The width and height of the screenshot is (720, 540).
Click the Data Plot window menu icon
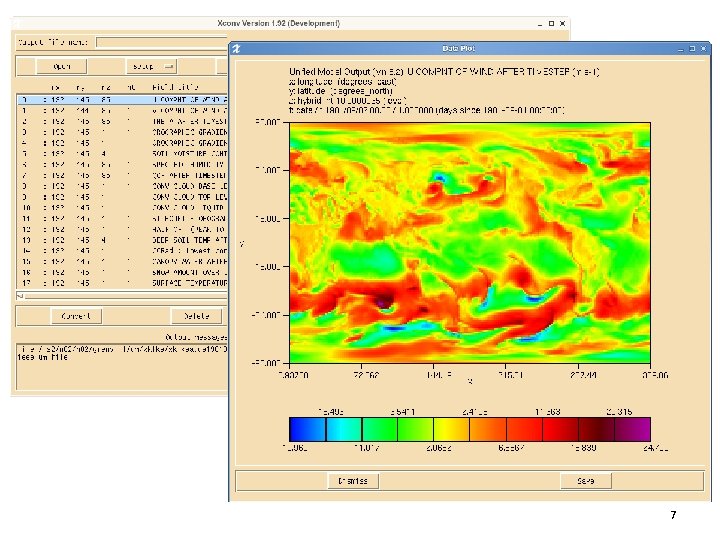236,49
